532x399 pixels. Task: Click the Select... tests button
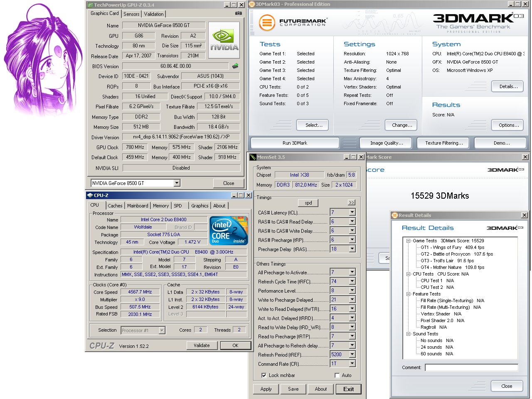click(x=312, y=125)
